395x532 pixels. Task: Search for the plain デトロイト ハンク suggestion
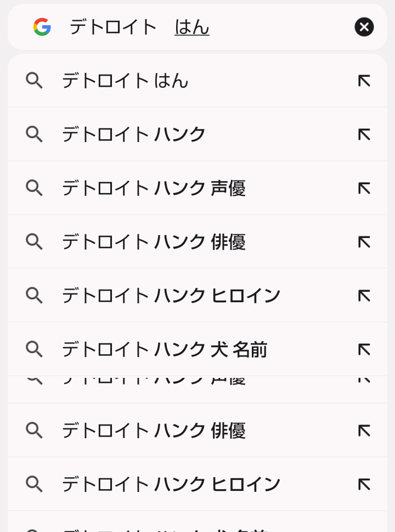click(134, 134)
